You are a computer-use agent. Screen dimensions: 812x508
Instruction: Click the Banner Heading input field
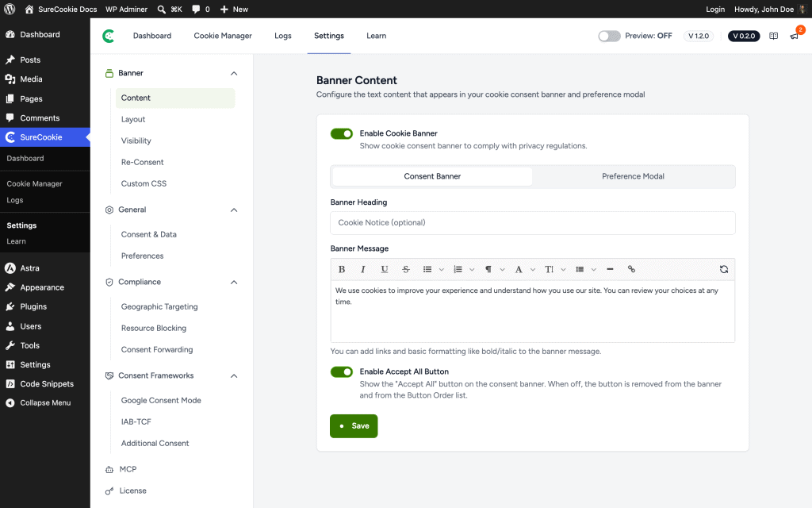pyautogui.click(x=532, y=223)
